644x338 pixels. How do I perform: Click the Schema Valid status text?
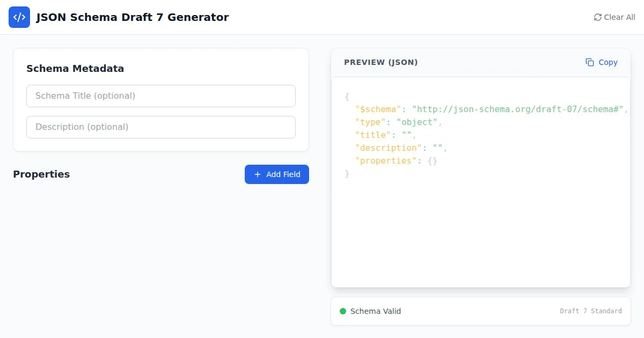pyautogui.click(x=375, y=311)
